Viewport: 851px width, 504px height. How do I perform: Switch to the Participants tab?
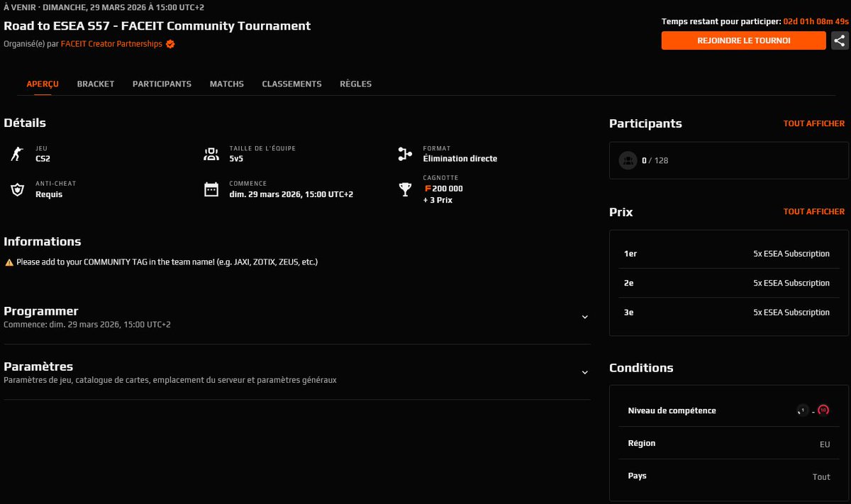(x=162, y=84)
